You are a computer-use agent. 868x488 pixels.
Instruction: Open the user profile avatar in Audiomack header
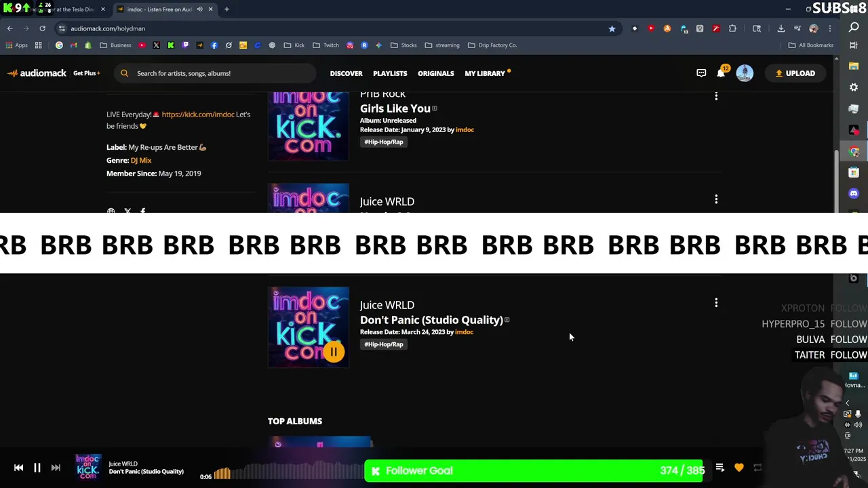[x=745, y=73]
